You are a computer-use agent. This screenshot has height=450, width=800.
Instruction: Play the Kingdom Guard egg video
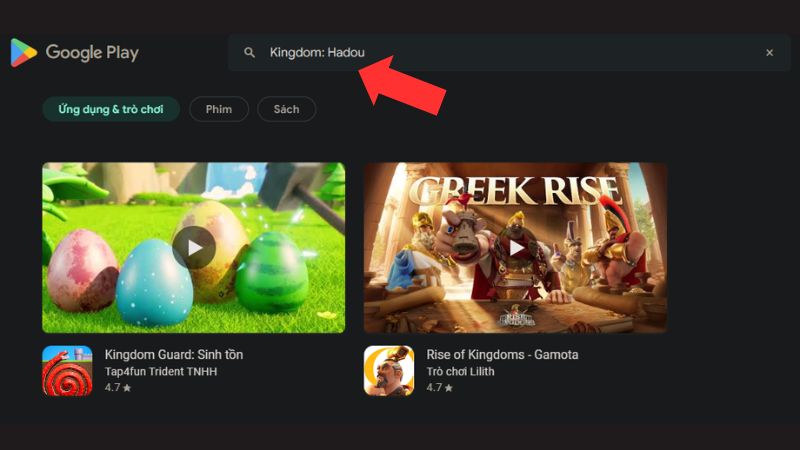pos(194,248)
